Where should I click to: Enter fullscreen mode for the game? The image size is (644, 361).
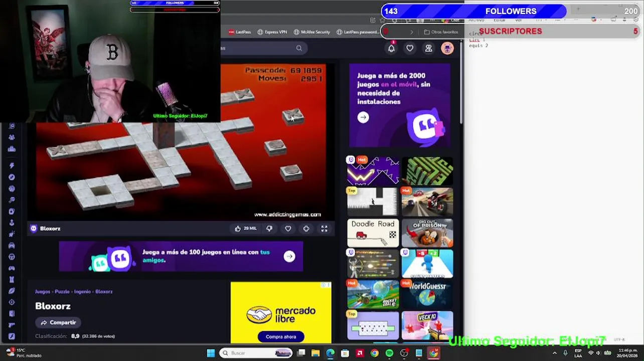(x=324, y=229)
